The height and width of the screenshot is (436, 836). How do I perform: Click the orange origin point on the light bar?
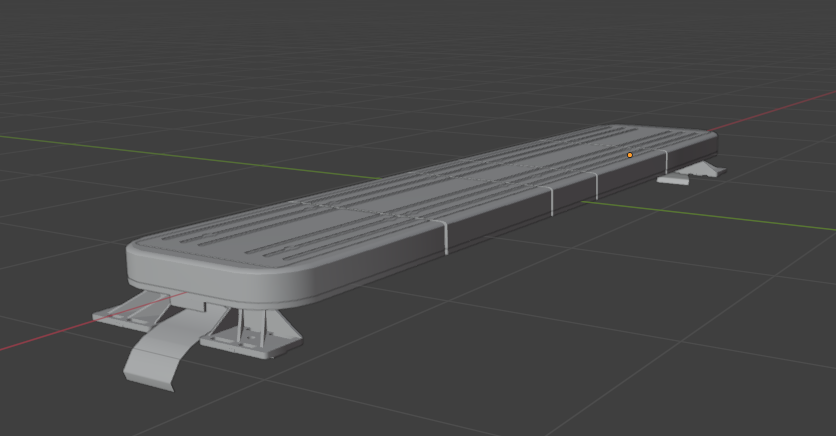click(630, 155)
